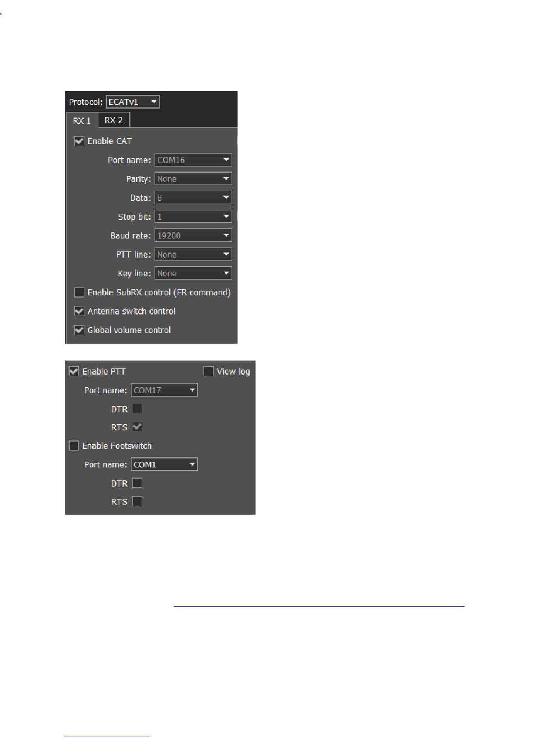Toggle Global volume control checkbox
The width and height of the screenshot is (534, 756).
[79, 330]
